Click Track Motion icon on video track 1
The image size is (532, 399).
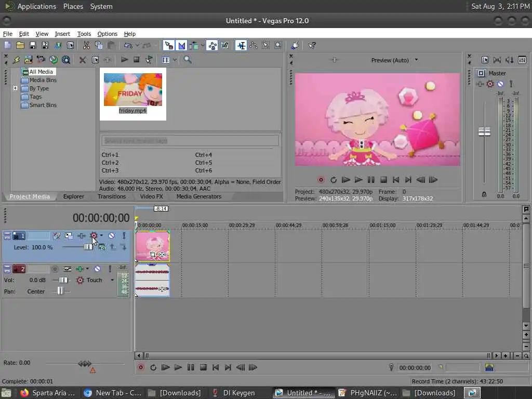[69, 235]
